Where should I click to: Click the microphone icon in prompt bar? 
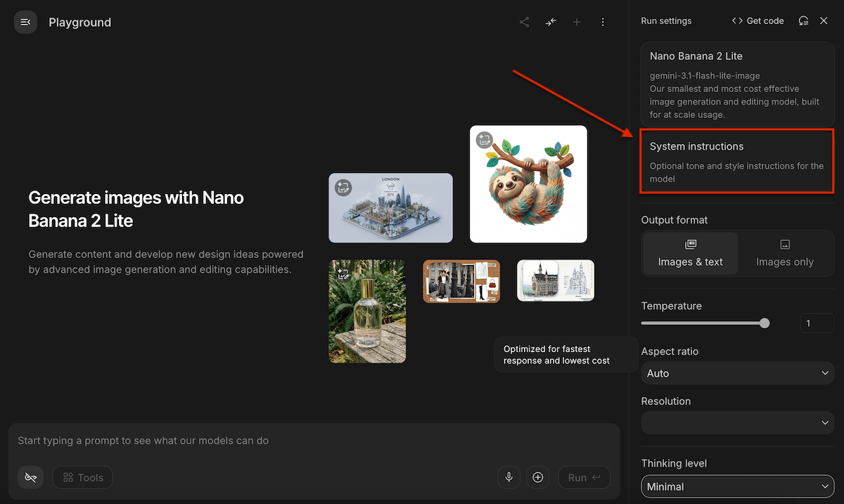[509, 477]
